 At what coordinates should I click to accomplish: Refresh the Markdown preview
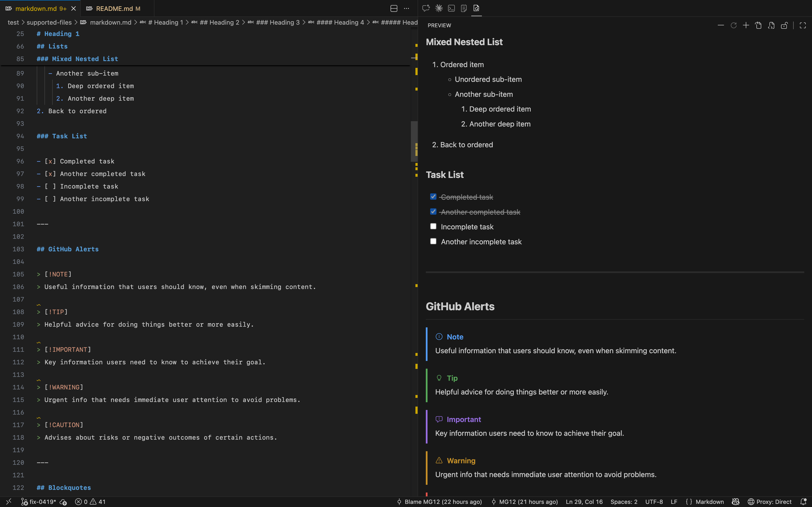tap(734, 25)
